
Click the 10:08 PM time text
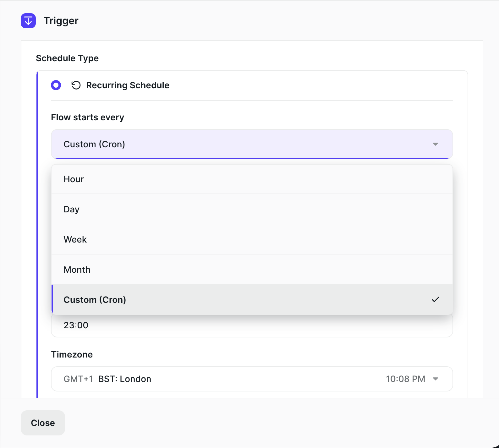click(x=406, y=379)
